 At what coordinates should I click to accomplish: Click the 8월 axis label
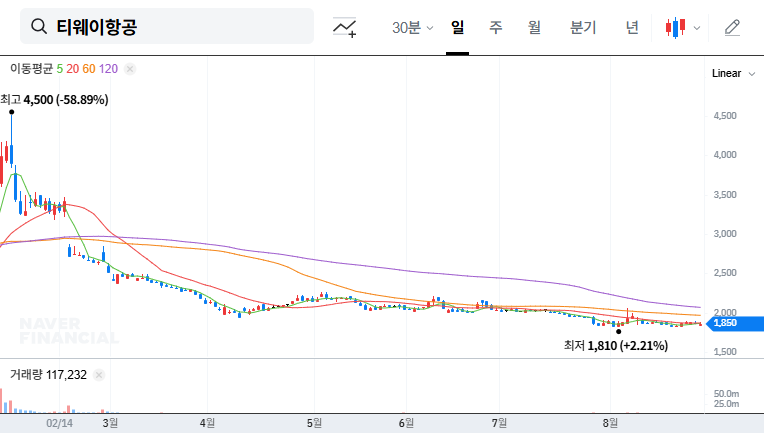610,423
